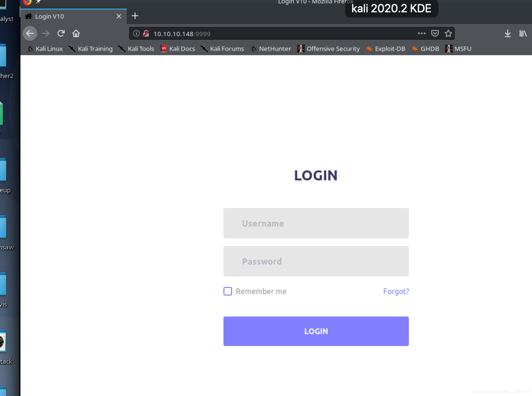This screenshot has width=532, height=396.
Task: Open page actions three-dot menu
Action: [x=421, y=33]
